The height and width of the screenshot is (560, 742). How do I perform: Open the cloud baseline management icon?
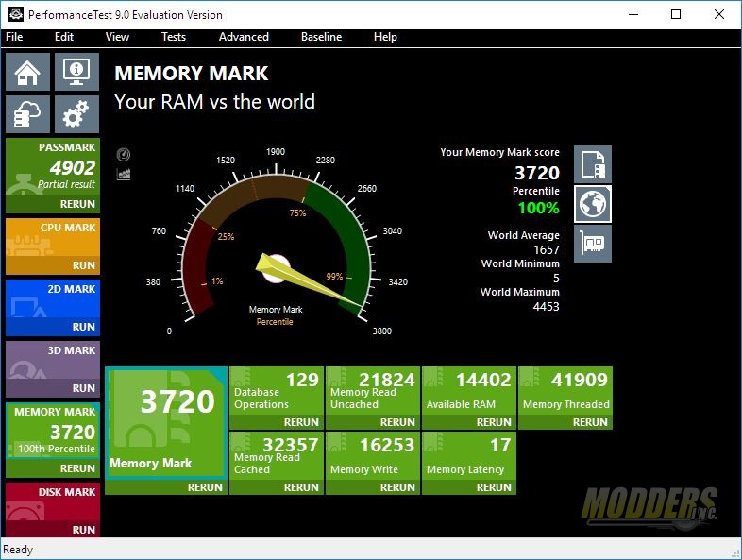(x=27, y=114)
